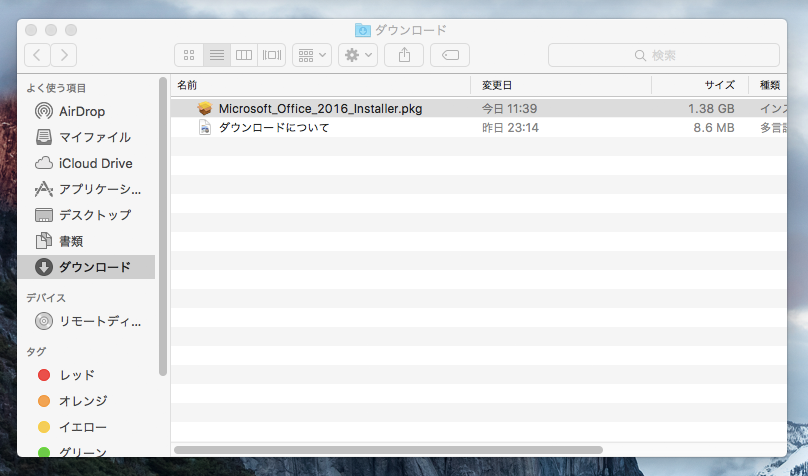
Task: Select ダウンロード in the sidebar
Action: [86, 267]
